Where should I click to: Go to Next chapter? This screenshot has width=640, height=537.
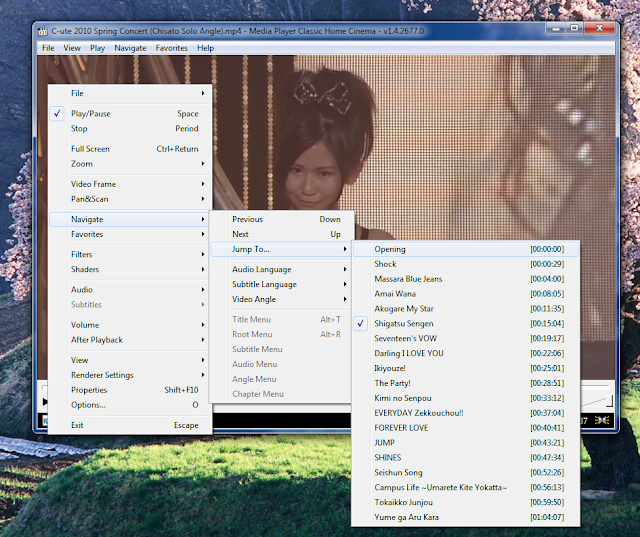[280, 234]
